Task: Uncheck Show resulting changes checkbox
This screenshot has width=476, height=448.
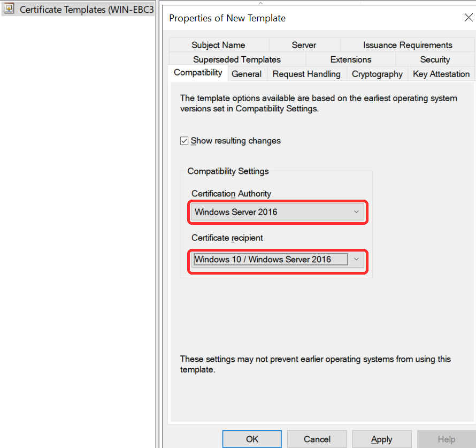Action: (185, 141)
